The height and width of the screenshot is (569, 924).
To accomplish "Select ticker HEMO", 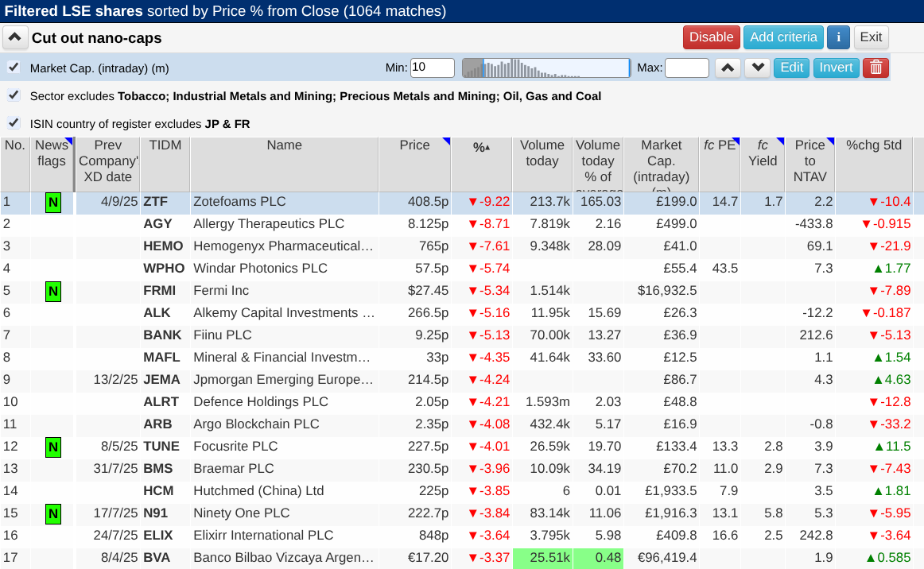I will pyautogui.click(x=163, y=246).
